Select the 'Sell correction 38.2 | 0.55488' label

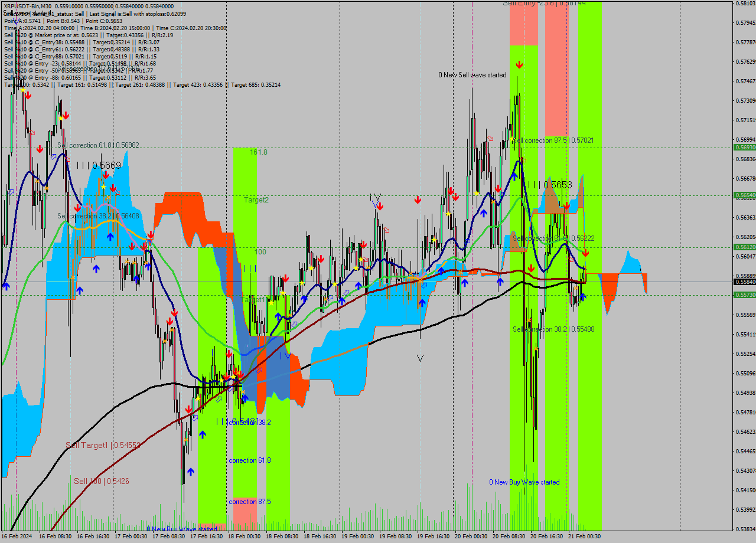point(553,329)
